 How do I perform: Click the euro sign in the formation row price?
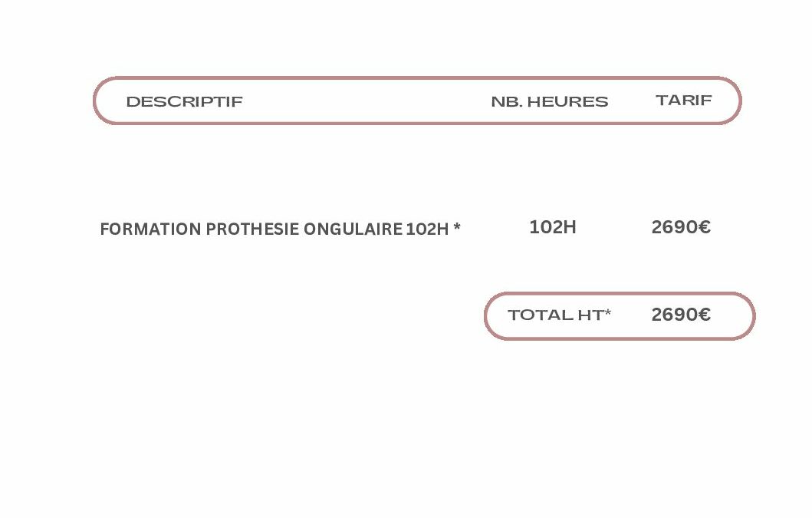[705, 227]
